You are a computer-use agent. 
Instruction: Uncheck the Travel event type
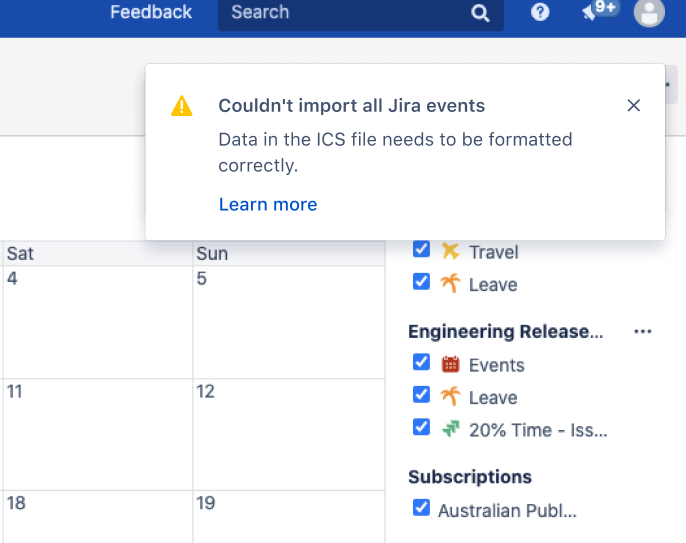pyautogui.click(x=421, y=249)
